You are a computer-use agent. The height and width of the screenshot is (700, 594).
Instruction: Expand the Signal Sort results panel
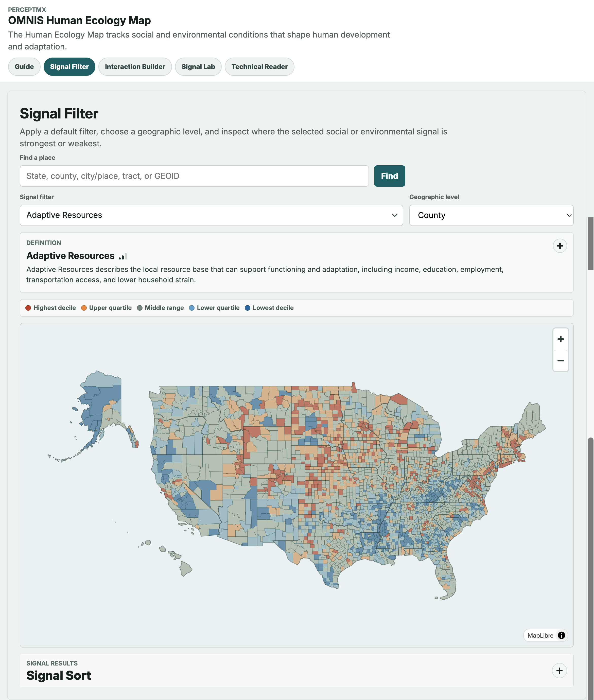coord(559,671)
